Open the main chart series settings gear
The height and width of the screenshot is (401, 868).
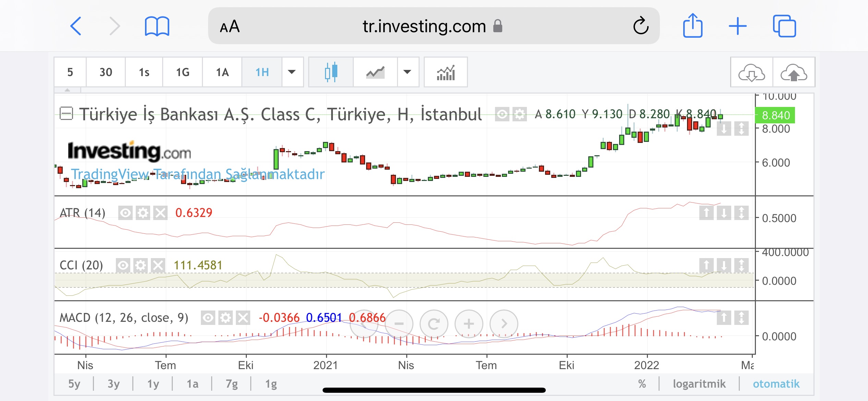[x=520, y=114]
